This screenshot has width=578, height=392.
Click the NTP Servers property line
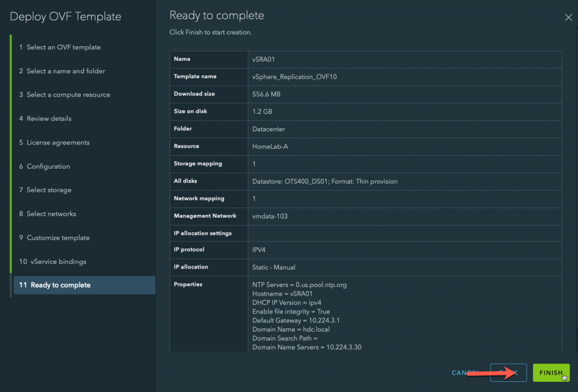[299, 285]
